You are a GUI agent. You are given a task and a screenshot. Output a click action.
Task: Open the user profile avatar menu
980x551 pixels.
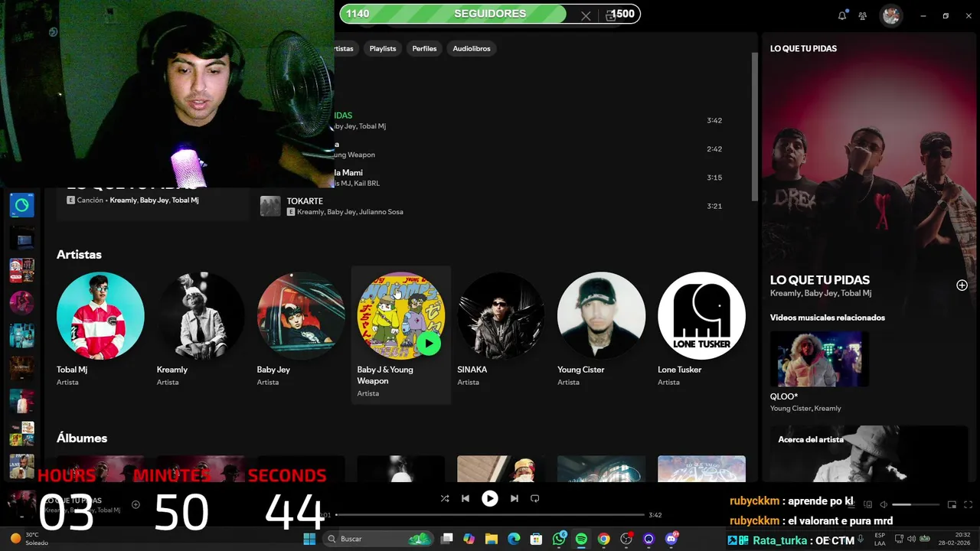(x=890, y=15)
